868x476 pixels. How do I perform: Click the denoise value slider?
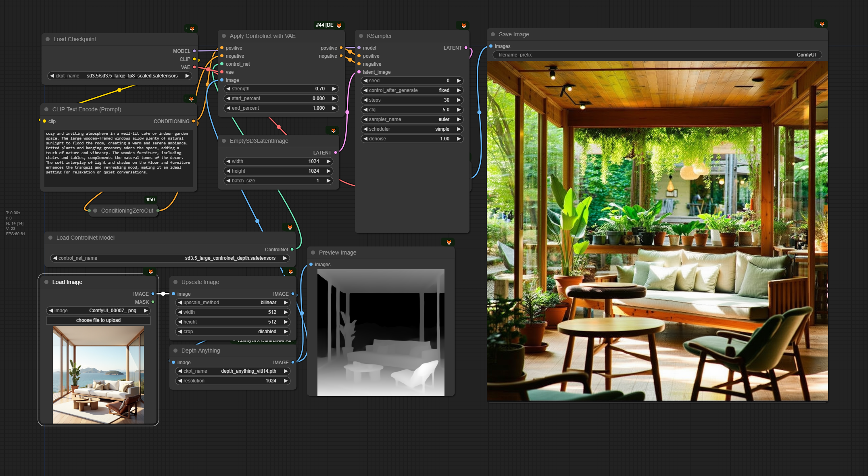coord(412,139)
